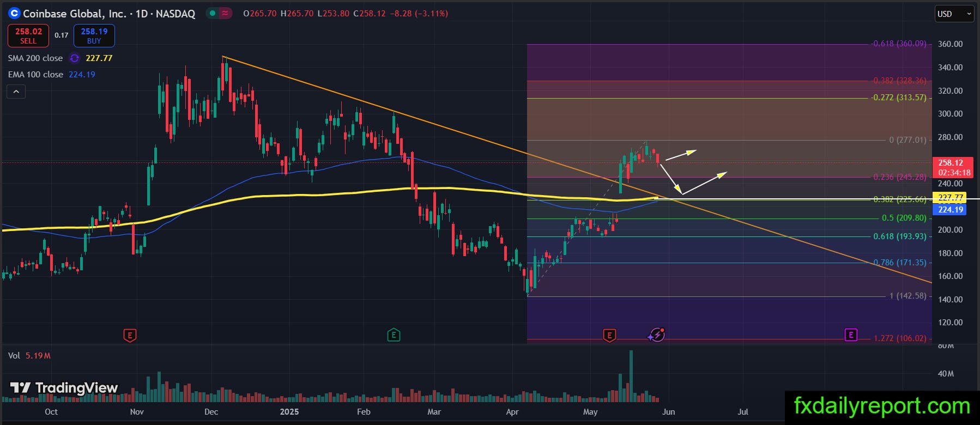Open the red earnings marker near November
Screen dimensions: 980x425
[x=130, y=335]
